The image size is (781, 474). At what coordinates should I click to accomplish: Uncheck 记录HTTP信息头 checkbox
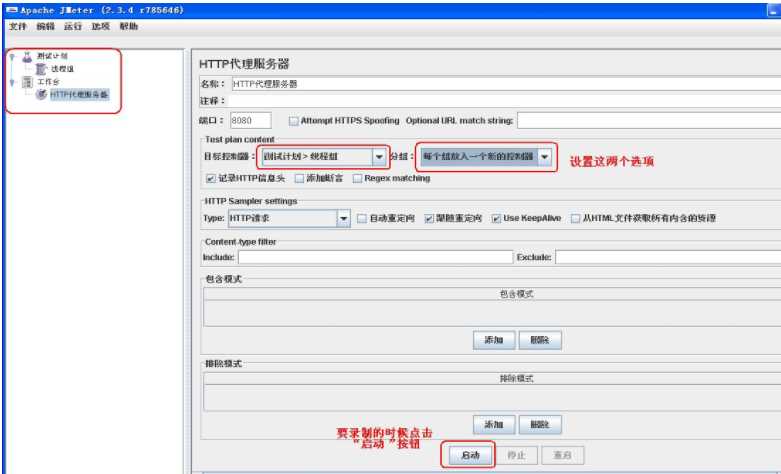pos(211,178)
